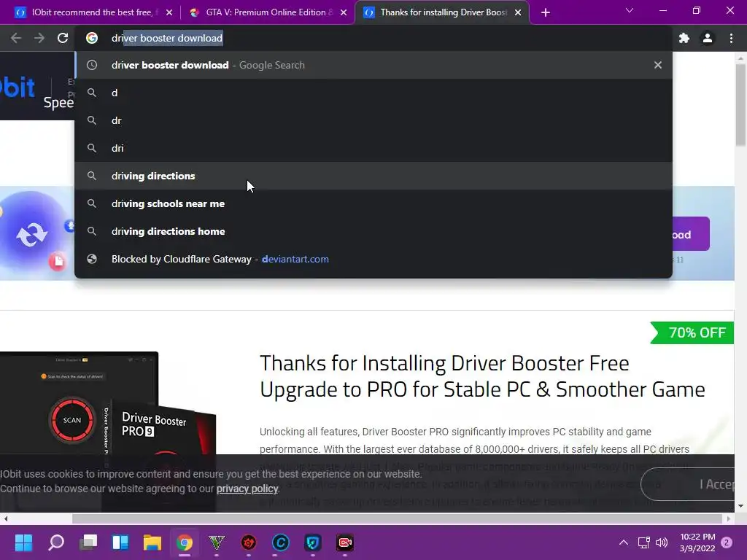
Task: Open network status tray icon
Action: coord(643,542)
